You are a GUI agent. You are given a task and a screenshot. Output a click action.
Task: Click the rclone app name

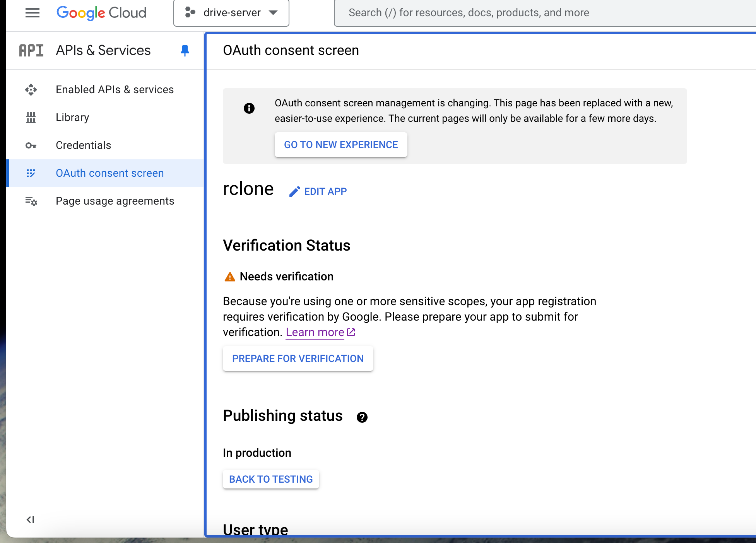point(248,189)
